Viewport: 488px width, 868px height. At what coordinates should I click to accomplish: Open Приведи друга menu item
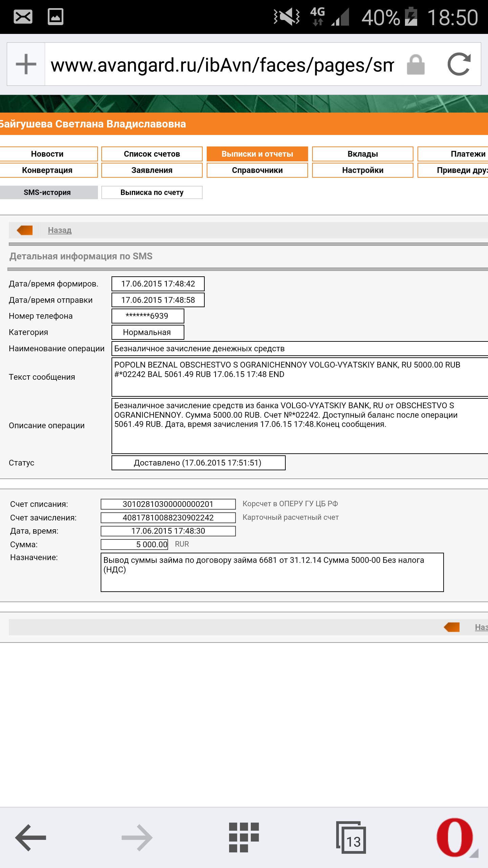pyautogui.click(x=453, y=170)
